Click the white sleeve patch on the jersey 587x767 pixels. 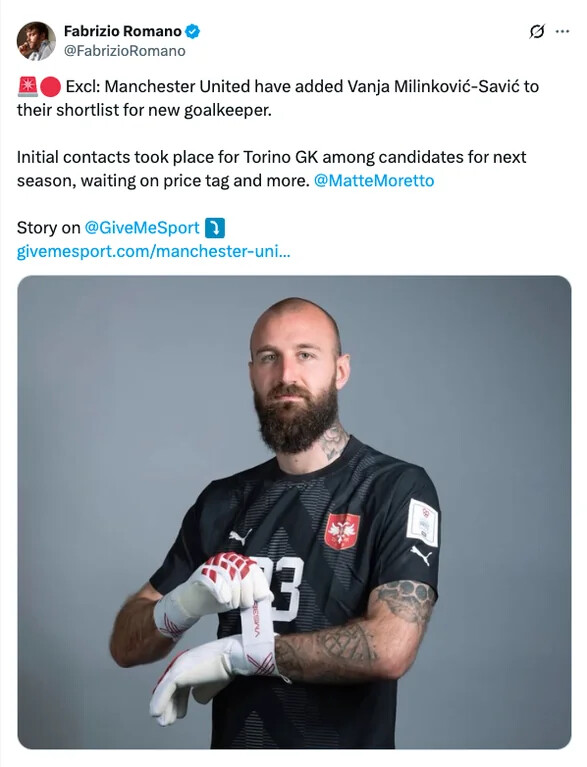pyautogui.click(x=422, y=522)
